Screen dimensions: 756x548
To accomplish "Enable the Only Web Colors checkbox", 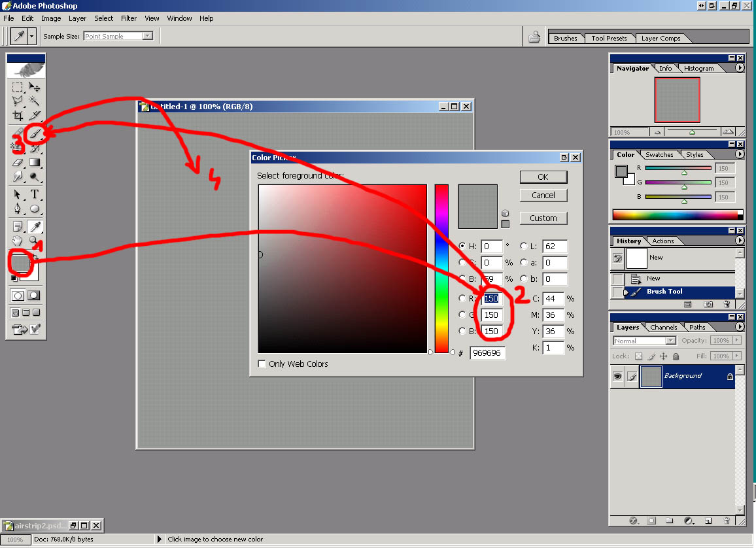I will tap(262, 364).
